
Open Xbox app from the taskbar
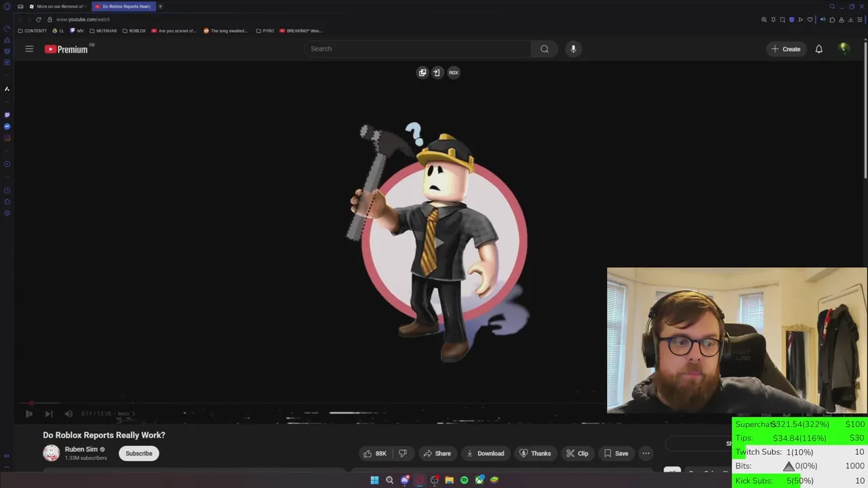pyautogui.click(x=479, y=480)
